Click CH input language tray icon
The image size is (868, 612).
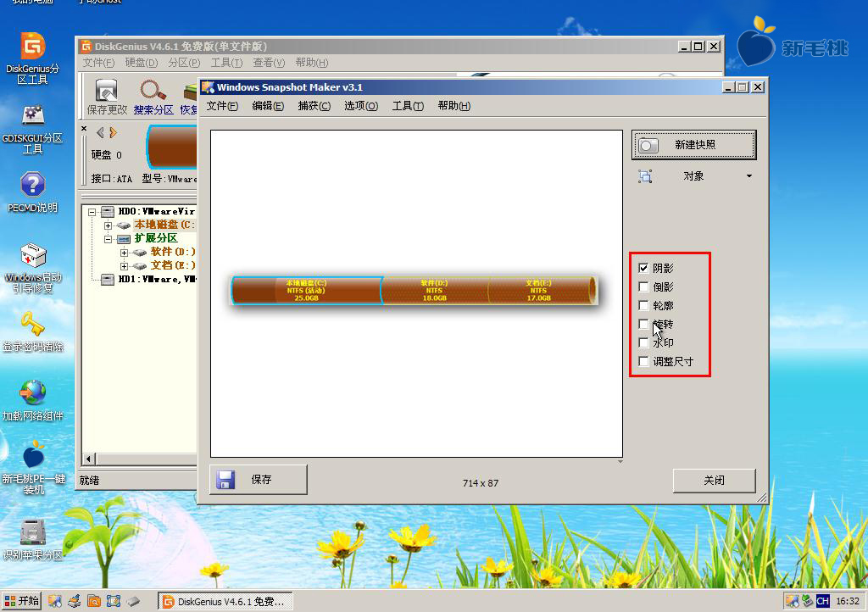pyautogui.click(x=822, y=601)
